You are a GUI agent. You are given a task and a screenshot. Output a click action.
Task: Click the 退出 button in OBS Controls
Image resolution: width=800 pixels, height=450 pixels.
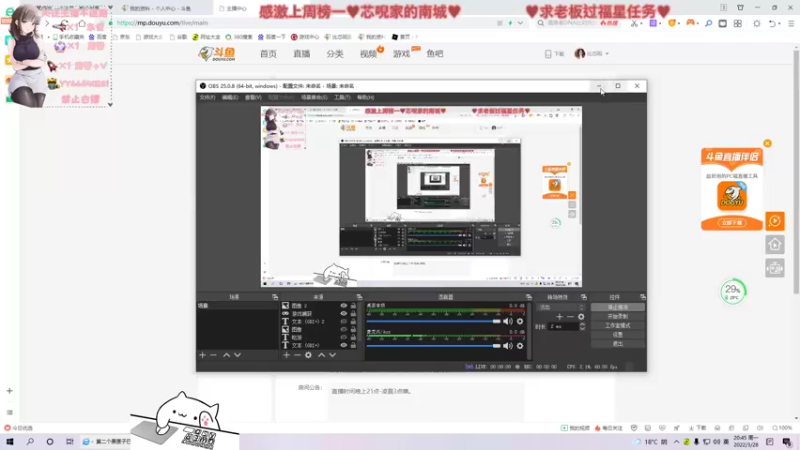coord(618,344)
